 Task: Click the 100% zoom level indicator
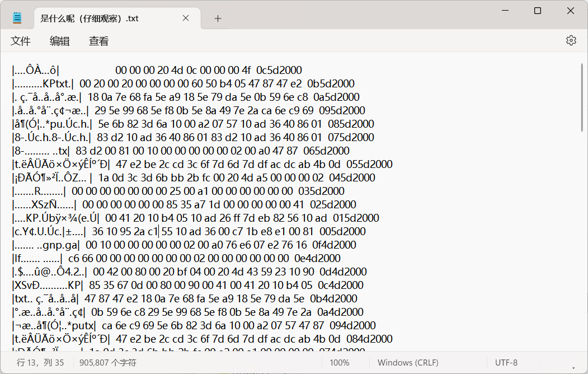(340, 363)
